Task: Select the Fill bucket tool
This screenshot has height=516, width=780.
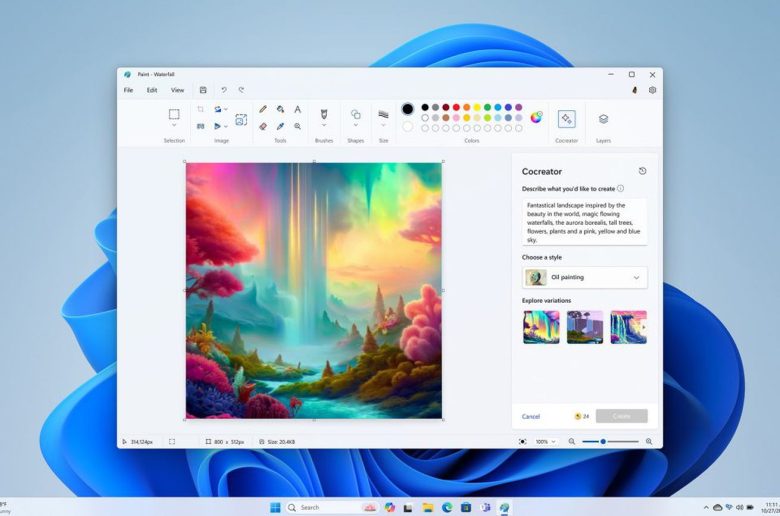Action: pyautogui.click(x=281, y=109)
